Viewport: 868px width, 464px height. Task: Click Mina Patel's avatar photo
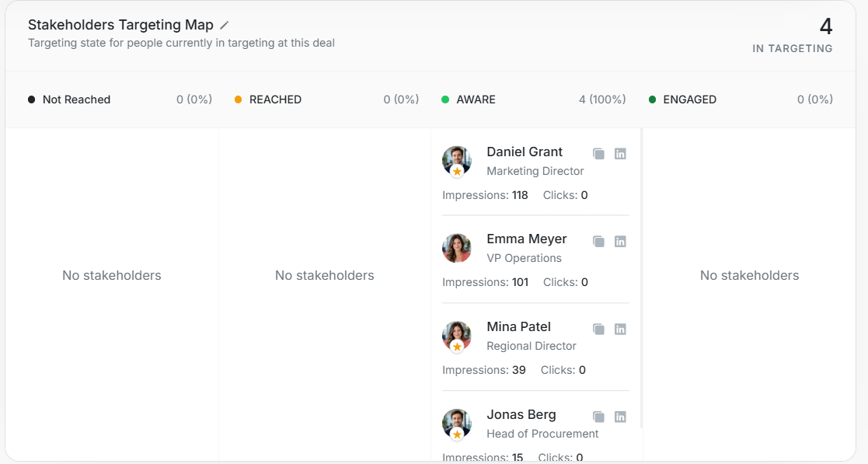[457, 336]
